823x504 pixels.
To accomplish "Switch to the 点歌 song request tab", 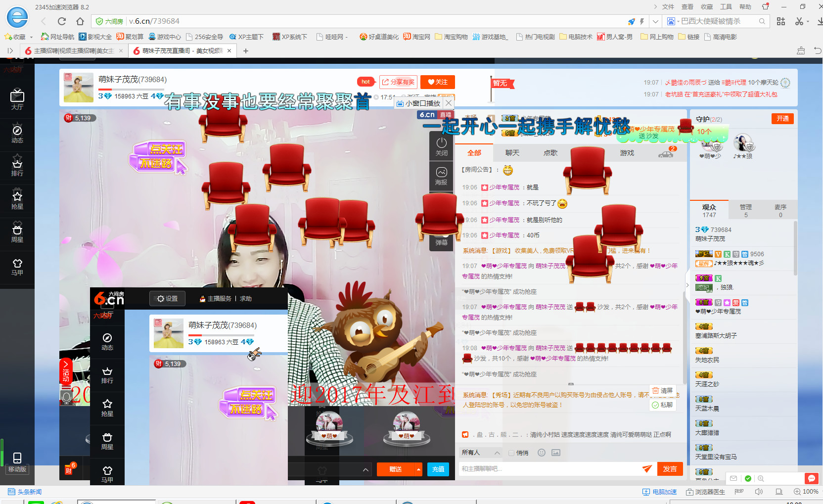I will click(550, 153).
